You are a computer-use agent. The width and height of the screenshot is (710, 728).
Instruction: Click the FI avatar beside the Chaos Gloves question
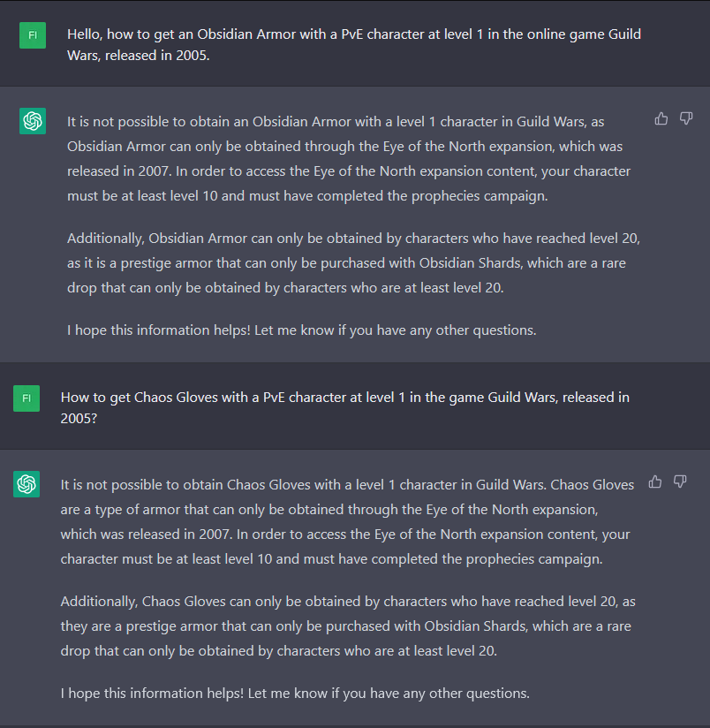(26, 398)
